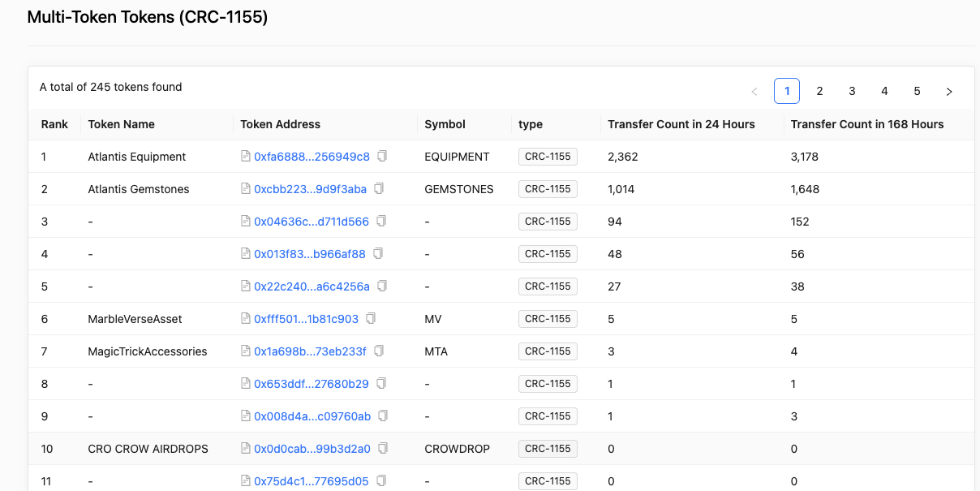The width and height of the screenshot is (980, 491).
Task: Go to page 2 of results
Action: (819, 91)
